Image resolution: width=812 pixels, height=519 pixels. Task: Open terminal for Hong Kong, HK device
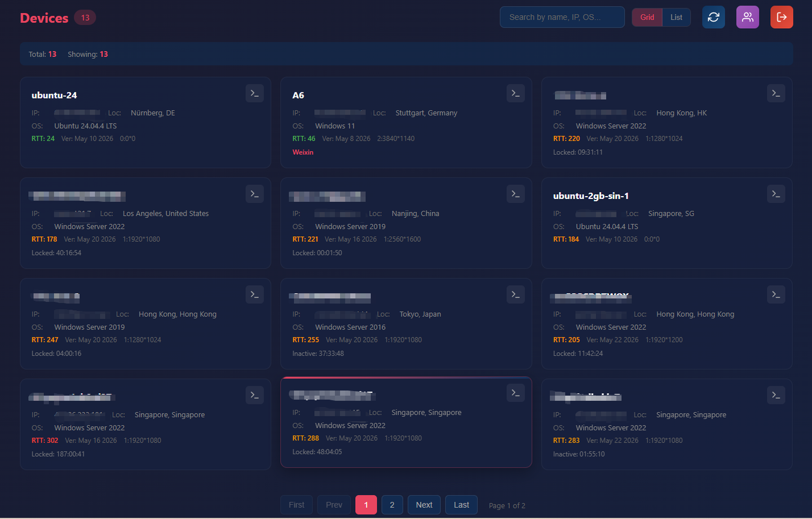coord(776,94)
